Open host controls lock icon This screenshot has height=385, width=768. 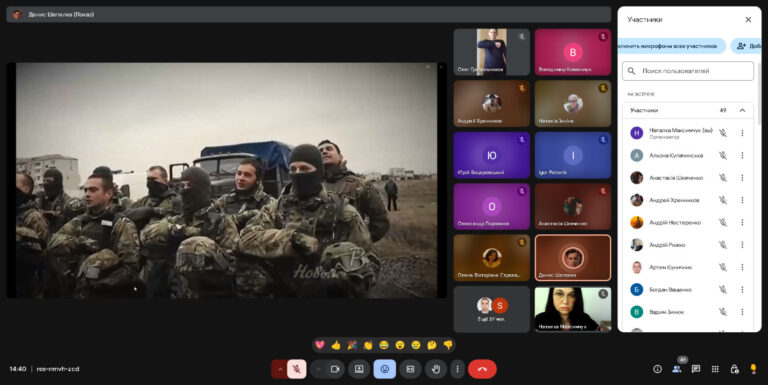point(734,369)
